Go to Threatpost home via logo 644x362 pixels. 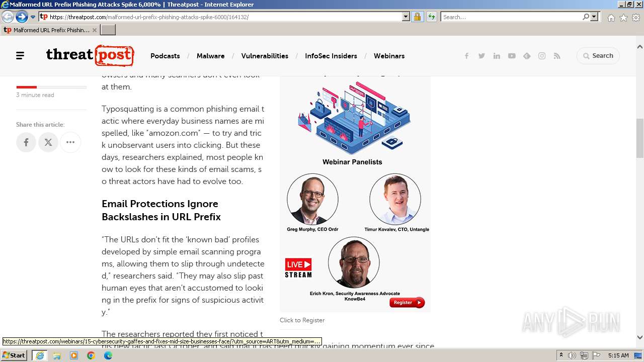pos(90,55)
